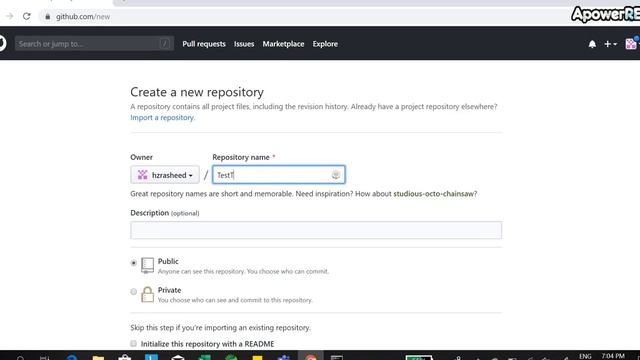Open File Explorer from the taskbar
The image size is (640, 360).
click(98, 357)
